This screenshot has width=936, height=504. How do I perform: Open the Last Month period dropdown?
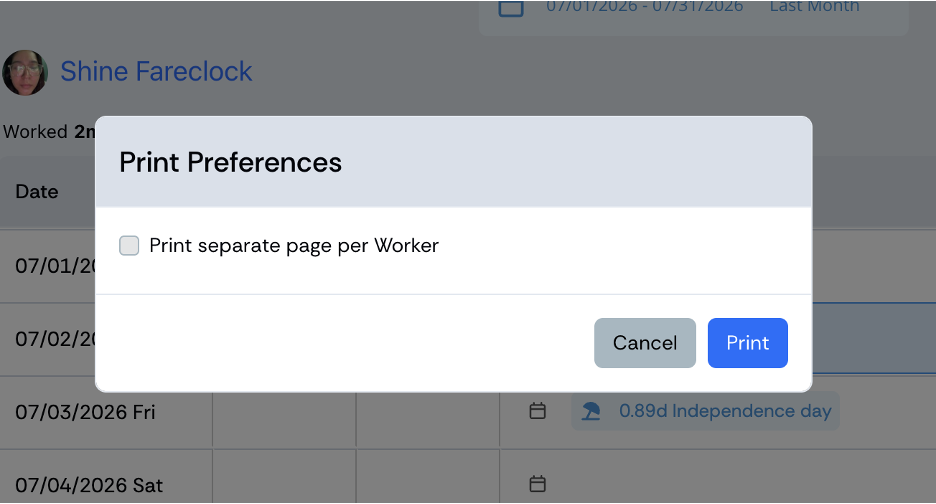(x=814, y=7)
